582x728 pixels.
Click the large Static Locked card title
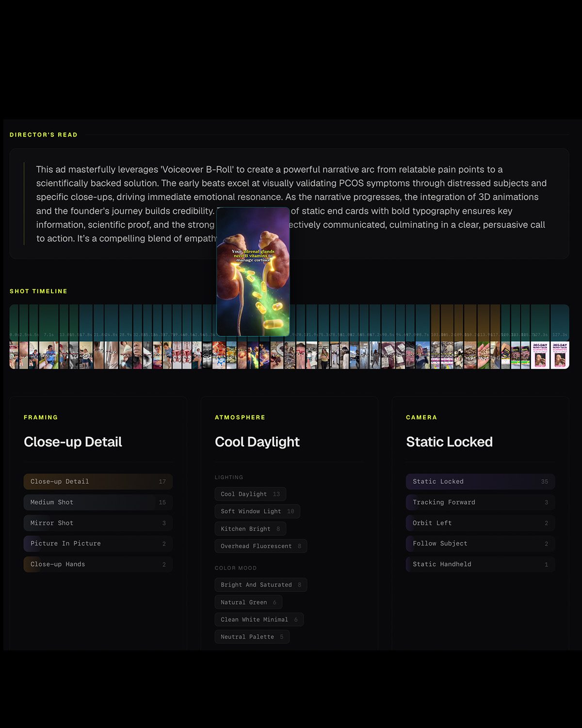point(449,442)
